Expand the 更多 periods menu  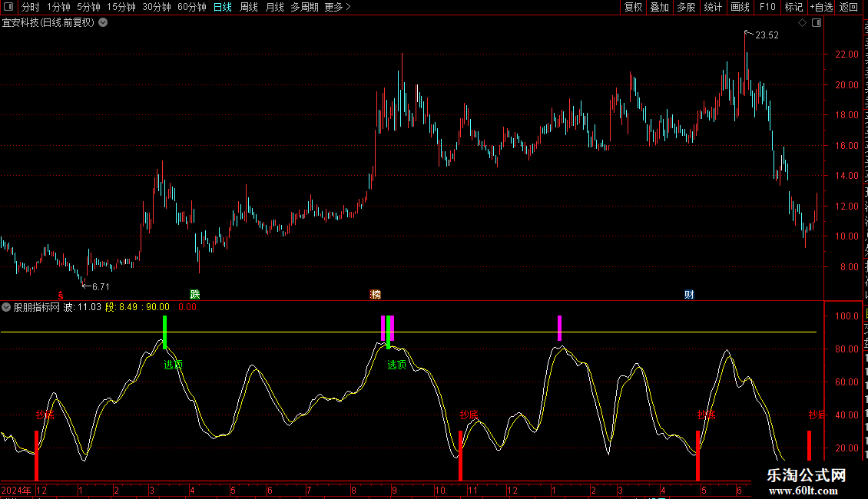(x=338, y=7)
